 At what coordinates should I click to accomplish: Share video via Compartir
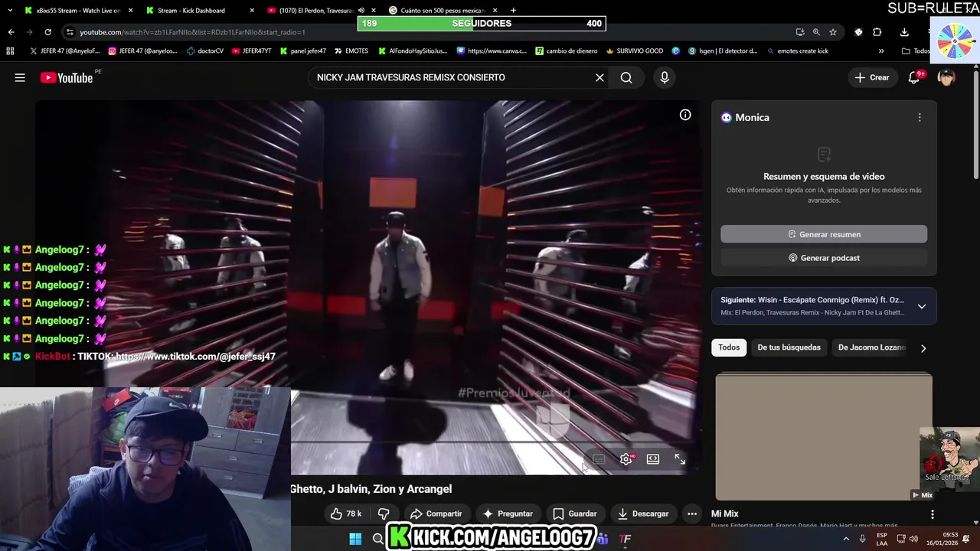pyautogui.click(x=436, y=514)
